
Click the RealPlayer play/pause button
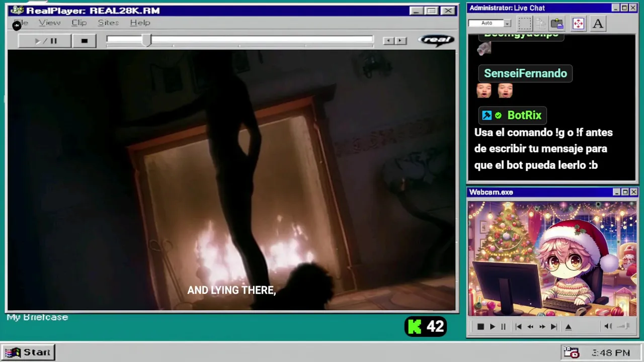(x=44, y=41)
